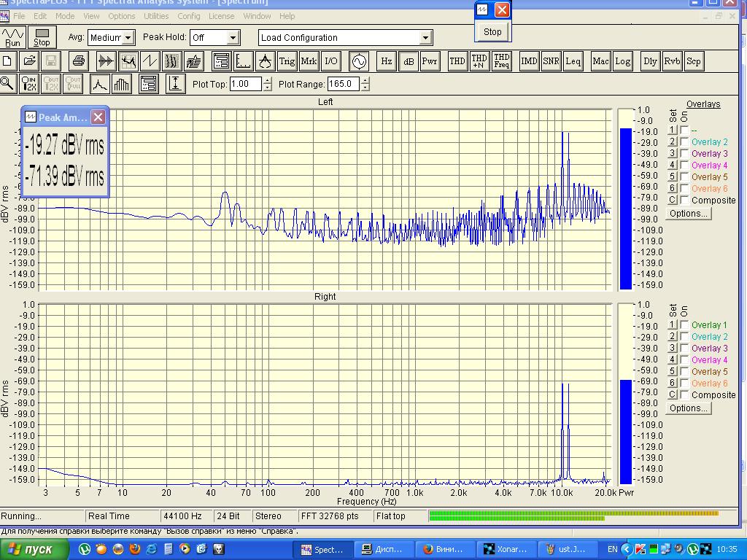
Task: Click the floating Stop button
Action: pyautogui.click(x=492, y=31)
